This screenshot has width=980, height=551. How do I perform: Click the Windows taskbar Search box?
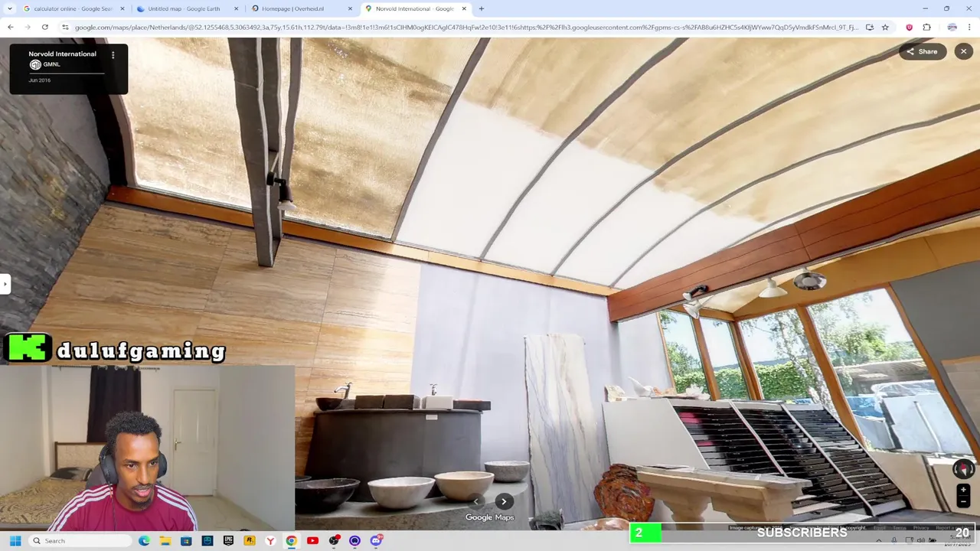coord(80,540)
